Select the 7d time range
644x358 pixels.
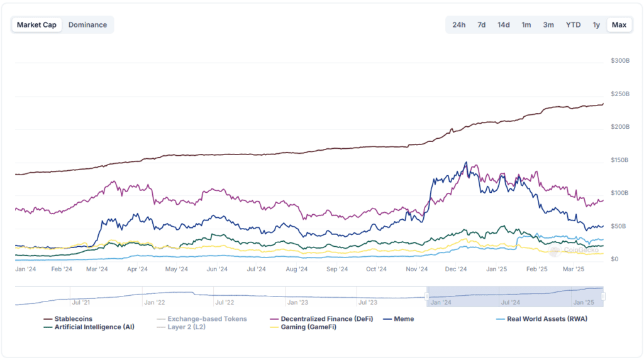481,25
